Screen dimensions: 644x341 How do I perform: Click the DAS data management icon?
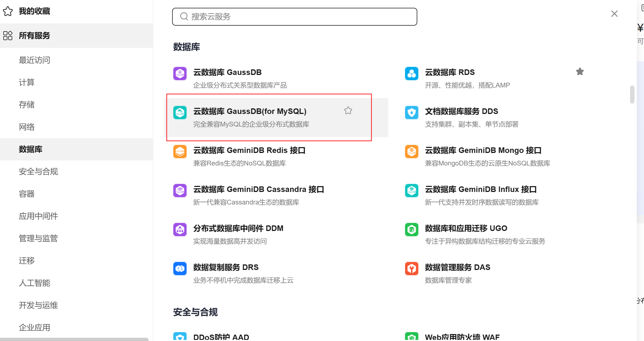pyautogui.click(x=411, y=269)
